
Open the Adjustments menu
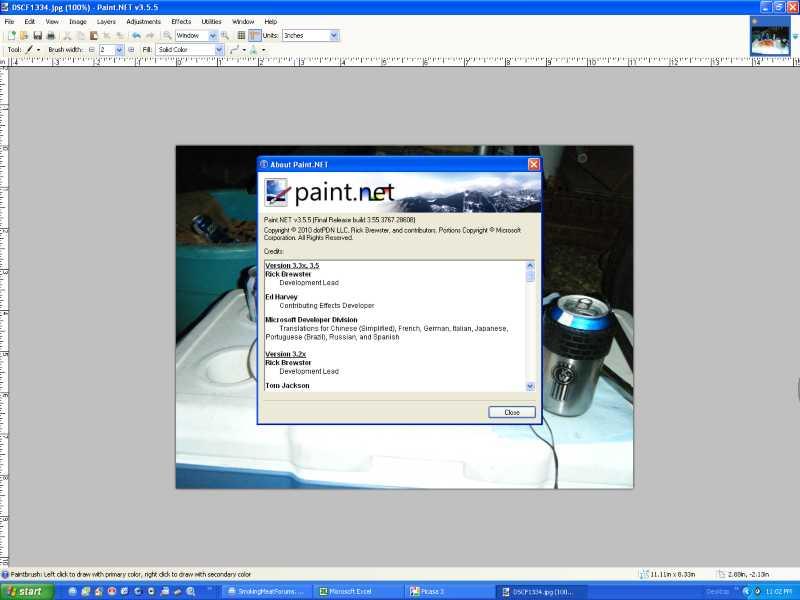click(x=143, y=21)
